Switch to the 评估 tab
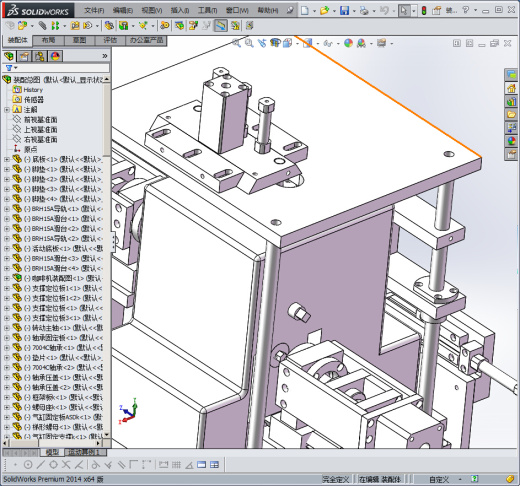520x486 pixels. (110, 40)
